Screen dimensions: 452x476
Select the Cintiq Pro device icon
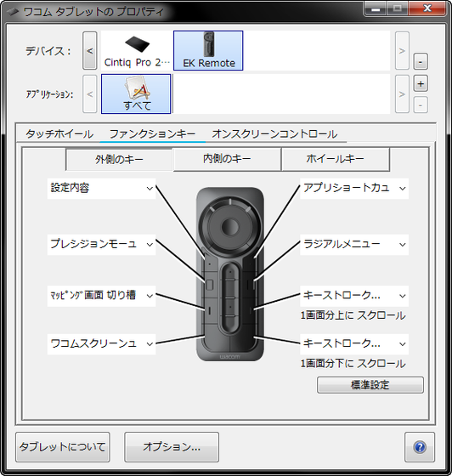pos(137,51)
